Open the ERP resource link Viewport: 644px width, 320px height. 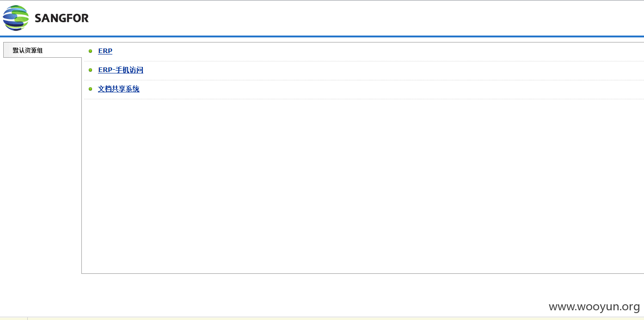coord(105,51)
